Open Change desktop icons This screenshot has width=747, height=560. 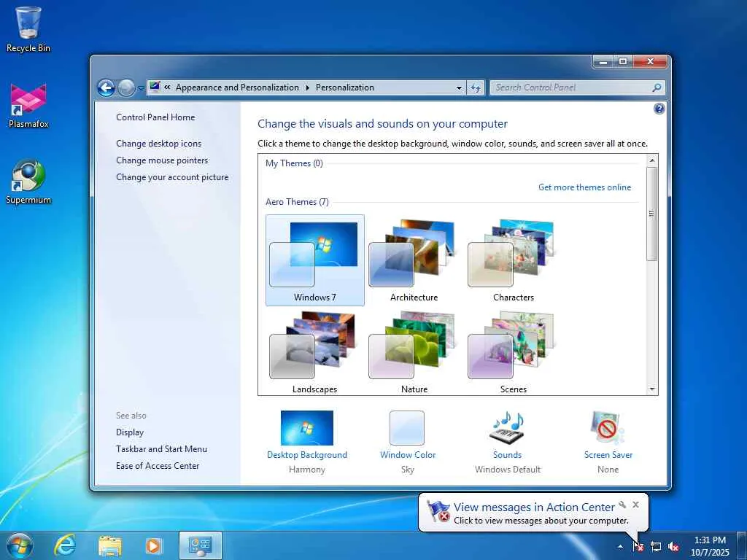coord(158,144)
